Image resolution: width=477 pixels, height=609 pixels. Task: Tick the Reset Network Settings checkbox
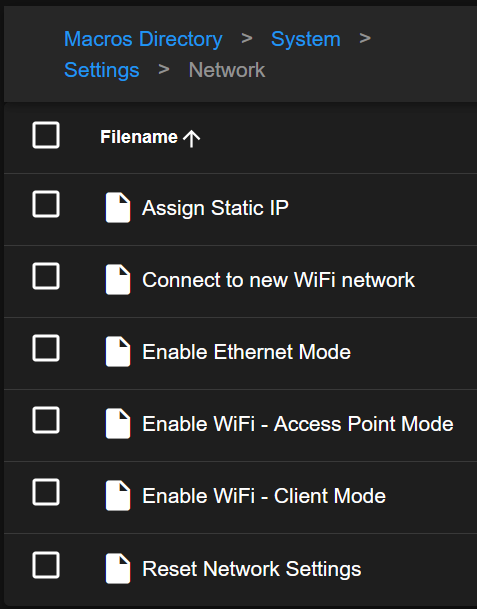click(x=46, y=565)
